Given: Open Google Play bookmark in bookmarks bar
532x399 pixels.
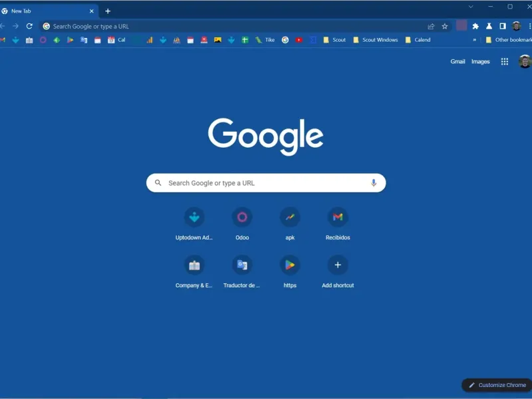Looking at the screenshot, I should point(70,40).
